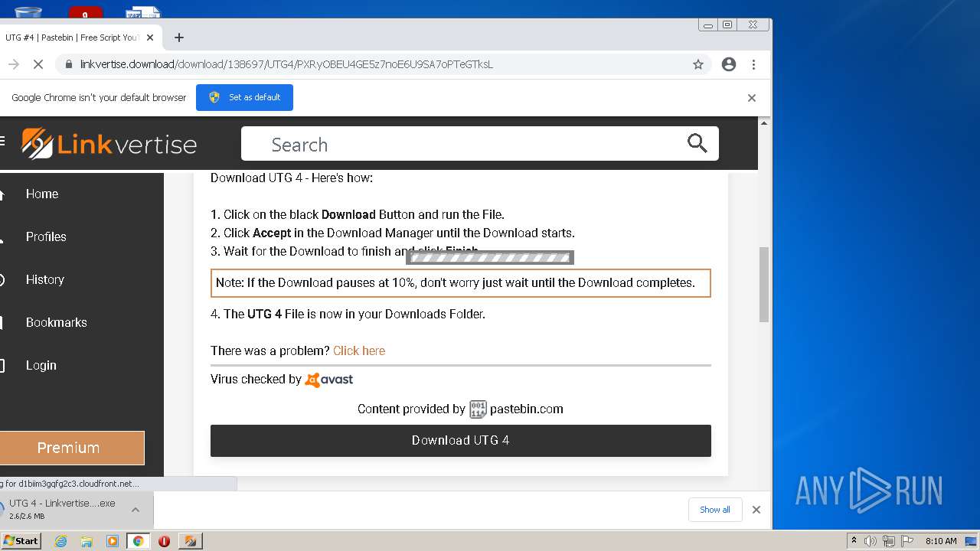The height and width of the screenshot is (551, 980).
Task: Click Set as default button
Action: coord(244,97)
